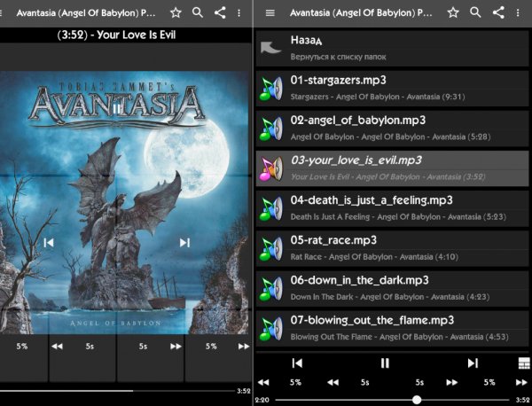This screenshot has width=532, height=406.
Task: Click the pink playing icon beside 03-your_love_is_evil.mp3
Action: pos(270,168)
